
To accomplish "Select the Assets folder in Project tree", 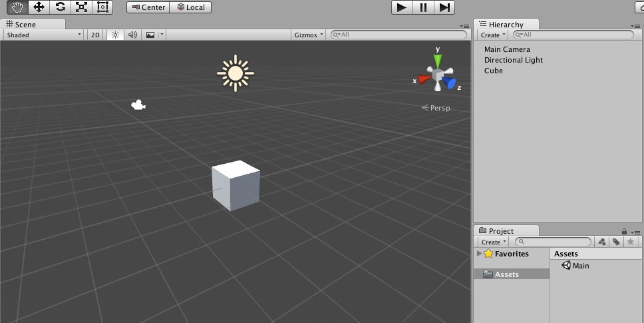I will point(512,274).
